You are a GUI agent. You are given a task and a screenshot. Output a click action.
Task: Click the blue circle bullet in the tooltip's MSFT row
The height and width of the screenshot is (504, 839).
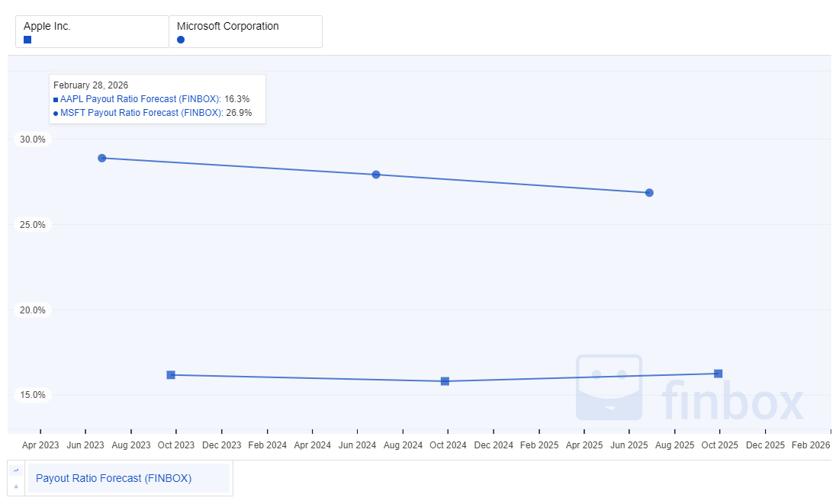[x=54, y=113]
